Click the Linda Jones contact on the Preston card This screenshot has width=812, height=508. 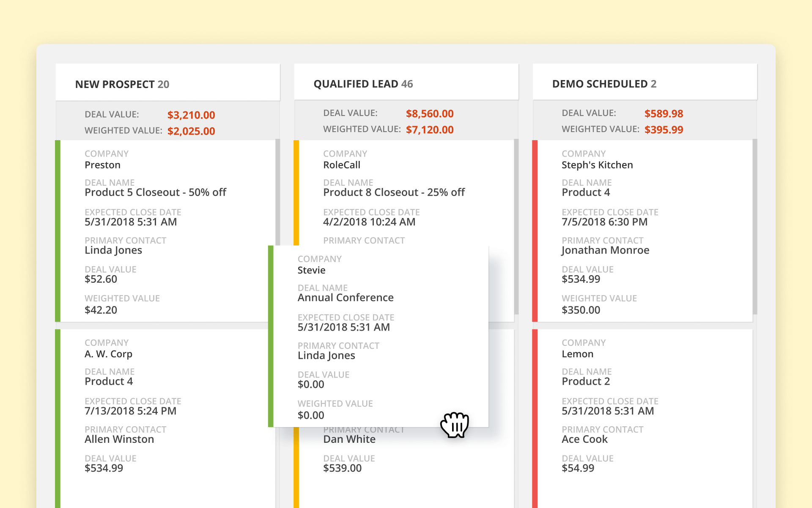click(x=113, y=250)
